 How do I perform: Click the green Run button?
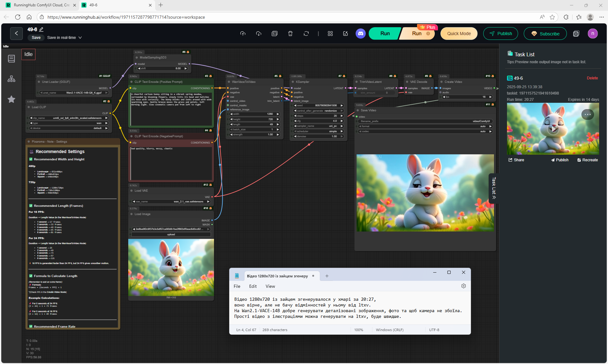[x=385, y=34]
